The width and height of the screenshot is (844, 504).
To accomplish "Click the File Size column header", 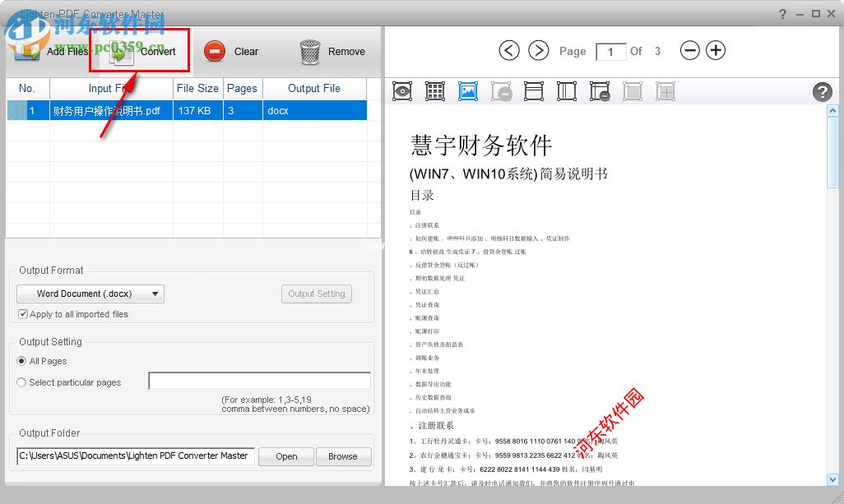I will tap(197, 88).
